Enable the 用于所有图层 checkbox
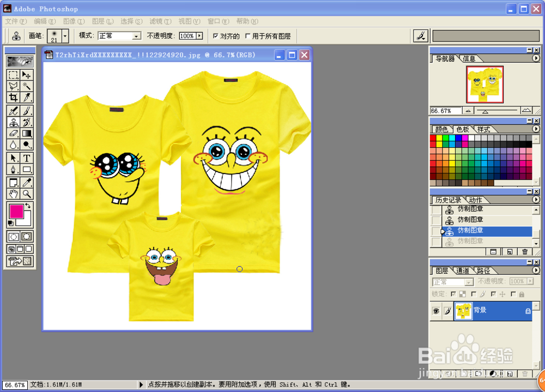 [x=248, y=36]
